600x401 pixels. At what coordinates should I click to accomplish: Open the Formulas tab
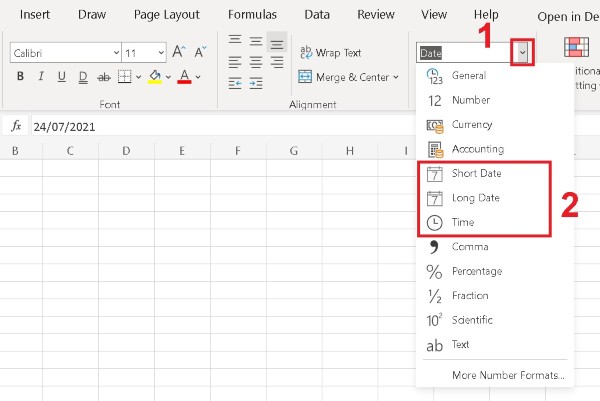252,15
